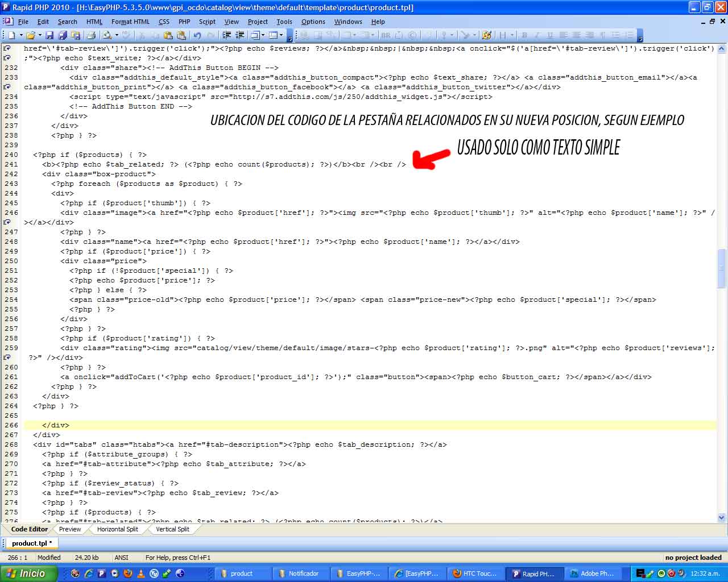Image resolution: width=728 pixels, height=582 pixels.
Task: Click the 'ANSI' encoding status entry
Action: (x=121, y=558)
